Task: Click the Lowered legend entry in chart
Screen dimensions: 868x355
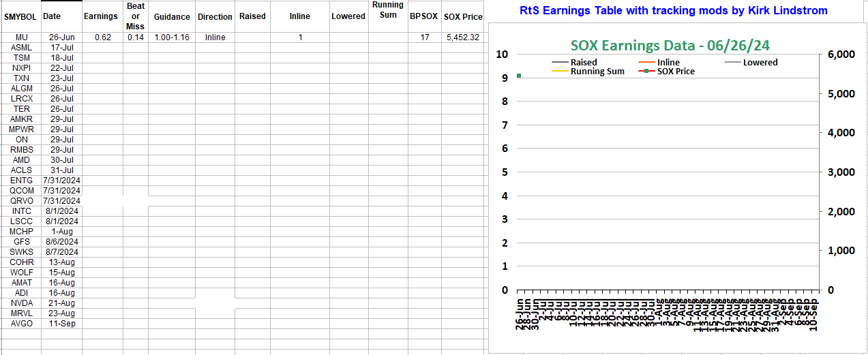Action: 760,62
